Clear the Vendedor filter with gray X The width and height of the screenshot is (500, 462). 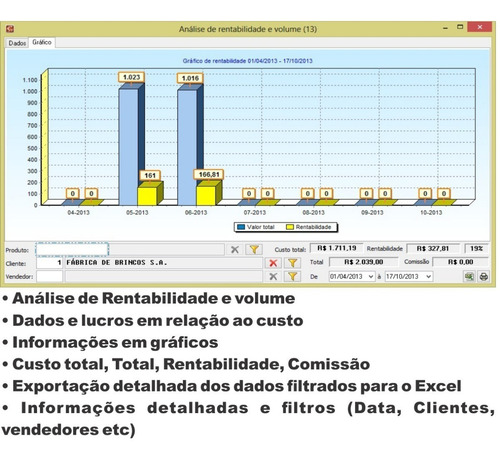tap(273, 276)
